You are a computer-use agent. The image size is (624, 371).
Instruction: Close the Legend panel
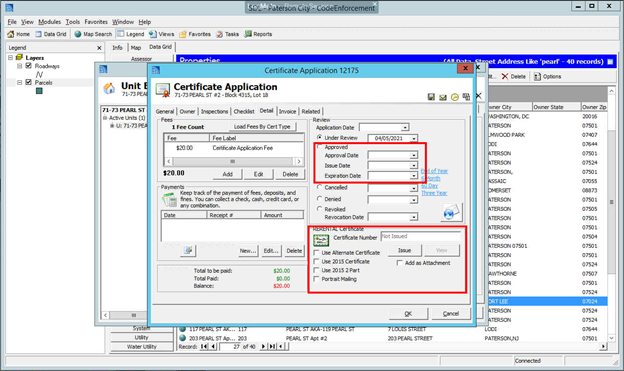click(x=99, y=48)
